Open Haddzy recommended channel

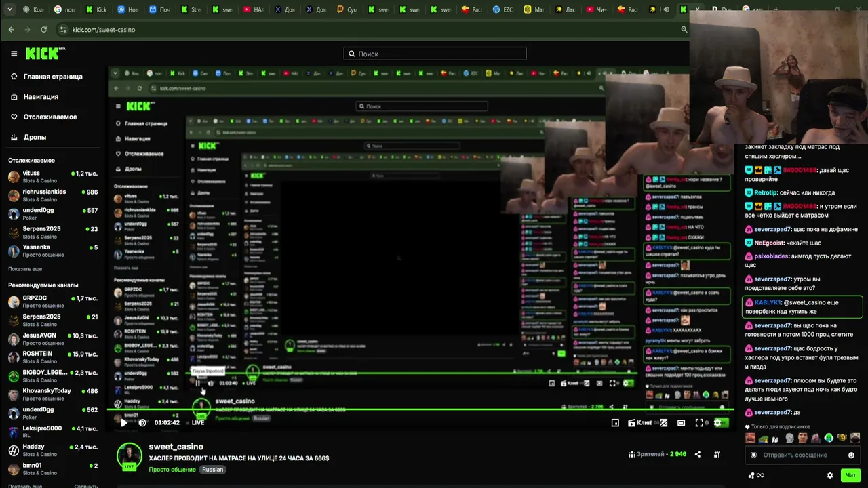[53, 450]
